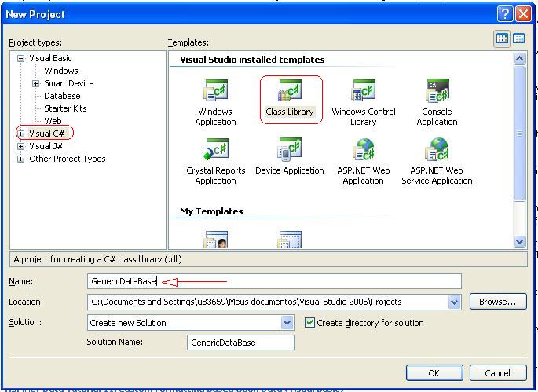Click the OK button

434,373
